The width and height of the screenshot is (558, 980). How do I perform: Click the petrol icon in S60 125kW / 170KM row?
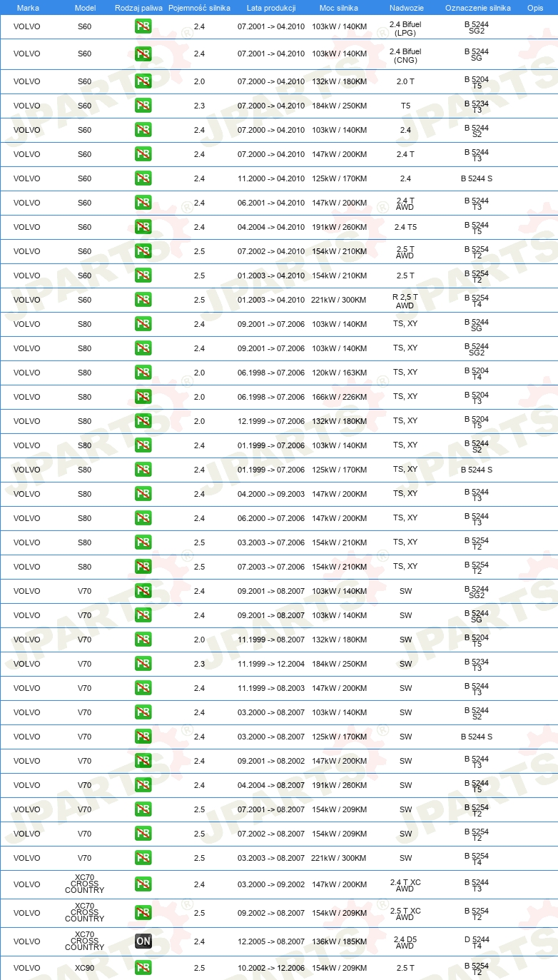tap(143, 178)
